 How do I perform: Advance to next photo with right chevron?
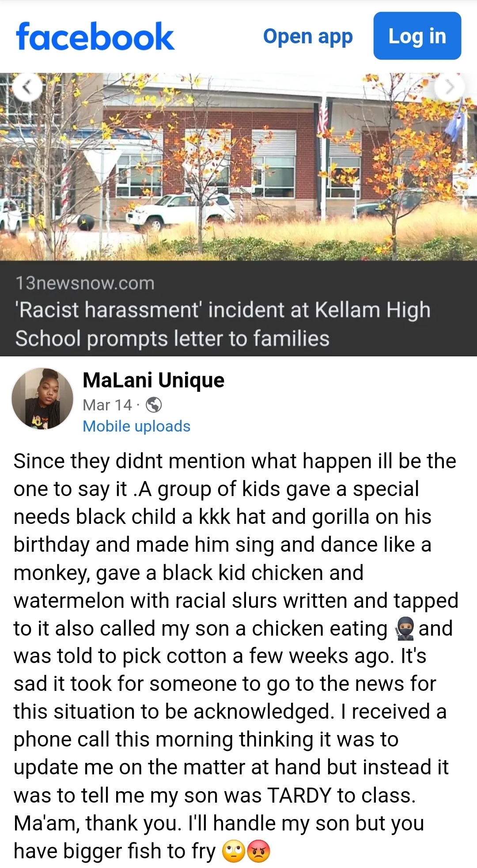450,87
